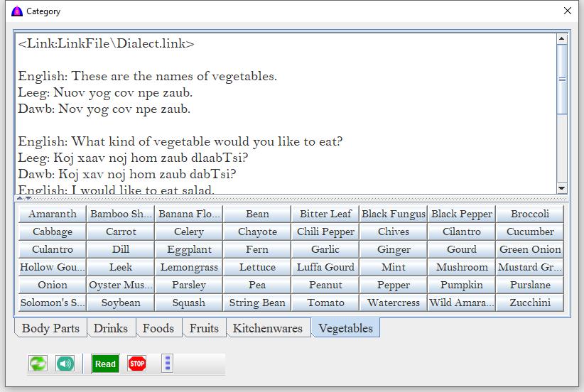Choose the Amaranth vegetable button

pos(53,214)
